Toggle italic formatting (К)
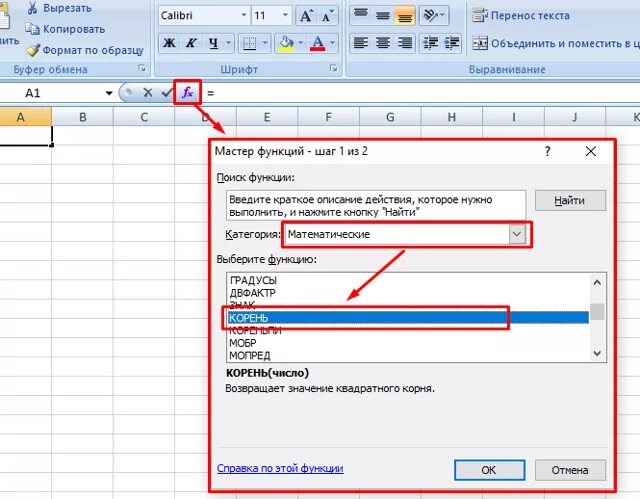This screenshot has height=499, width=640. tap(191, 43)
